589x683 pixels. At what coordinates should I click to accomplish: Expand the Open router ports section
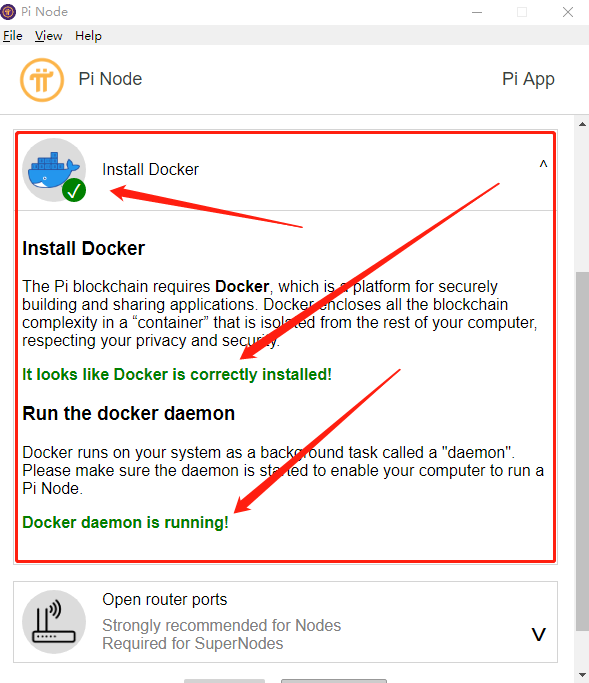point(539,634)
